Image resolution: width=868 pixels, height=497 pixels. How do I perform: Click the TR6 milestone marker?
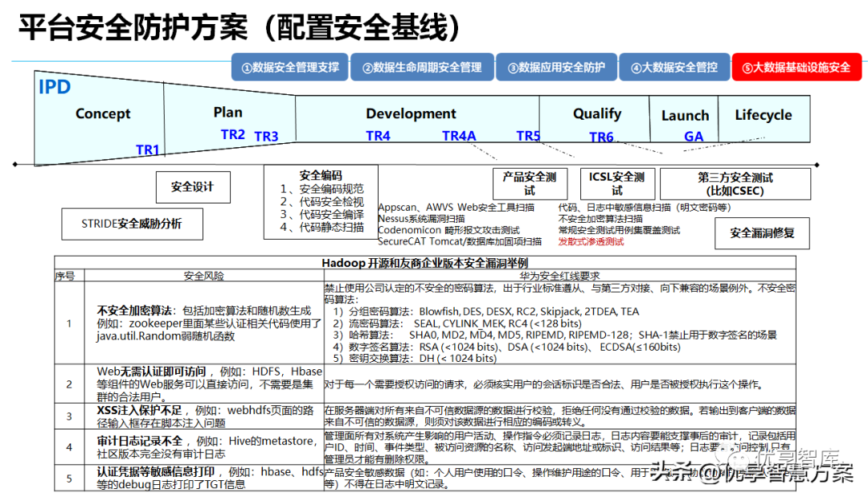[x=601, y=137]
